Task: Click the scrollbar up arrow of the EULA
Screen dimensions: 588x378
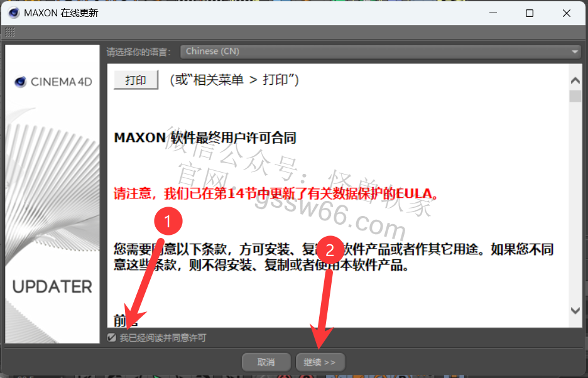Action: 575,80
